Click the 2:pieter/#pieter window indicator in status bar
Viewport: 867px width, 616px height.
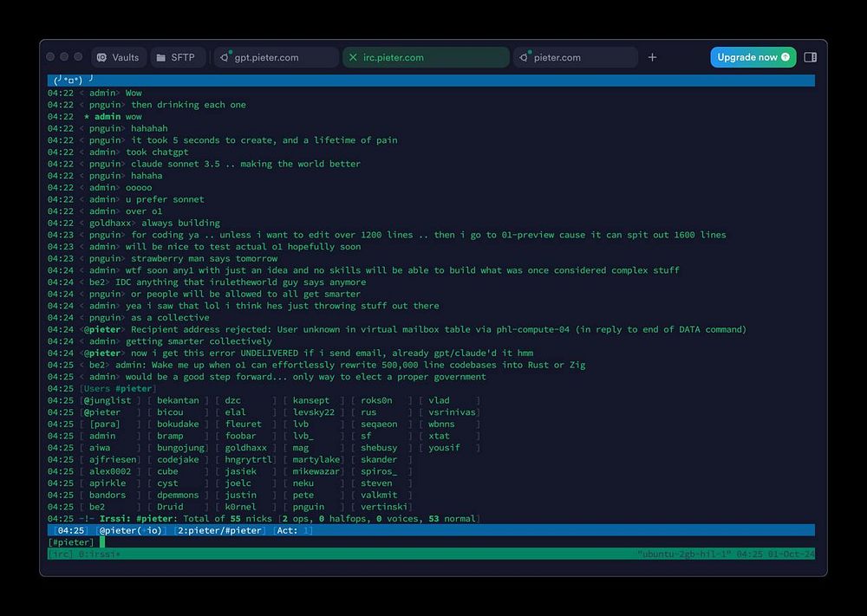coord(218,530)
